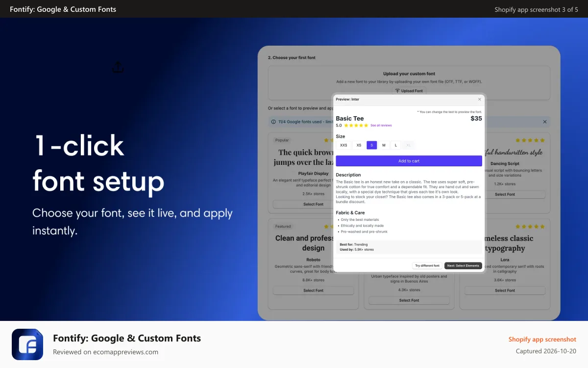588x368 pixels.
Task: Click the Used by: 5.9K+ stores line
Action: 357,249
